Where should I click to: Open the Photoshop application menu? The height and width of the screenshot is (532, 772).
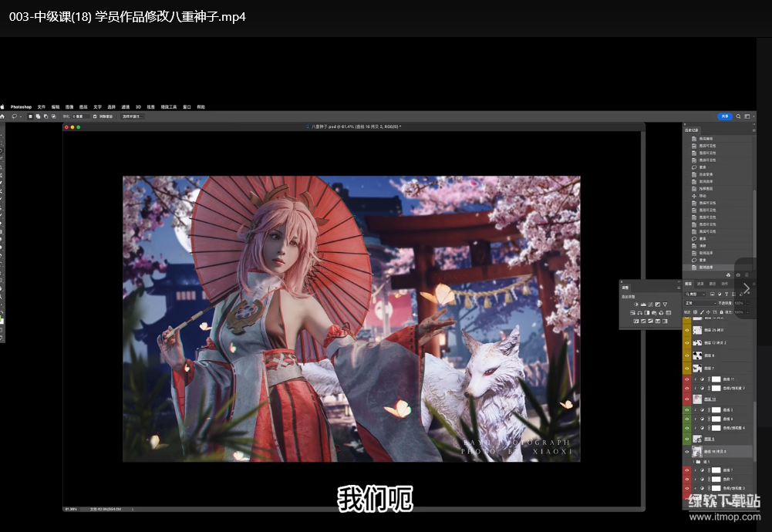[21, 107]
